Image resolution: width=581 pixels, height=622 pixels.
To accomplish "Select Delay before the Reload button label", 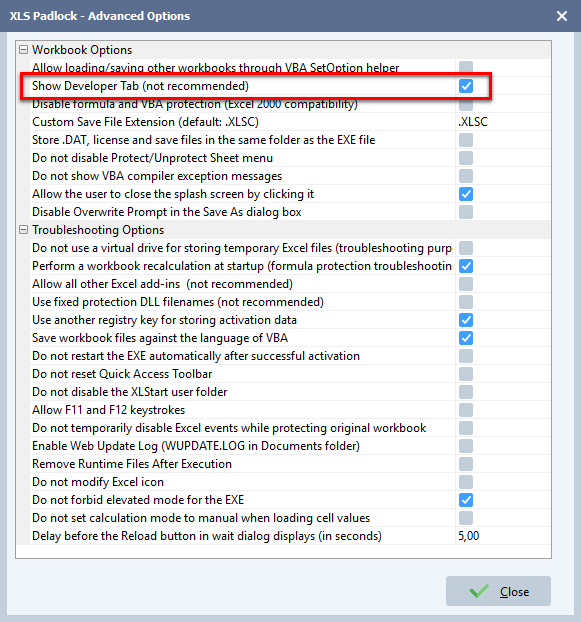I will click(207, 536).
